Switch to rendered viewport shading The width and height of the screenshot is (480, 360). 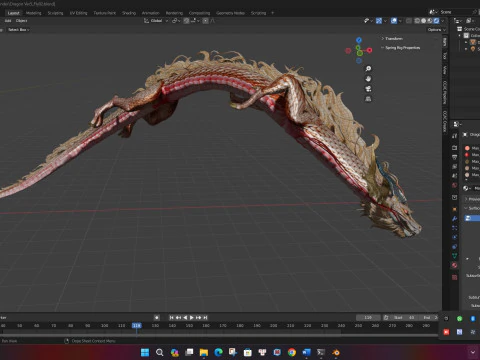click(436, 21)
